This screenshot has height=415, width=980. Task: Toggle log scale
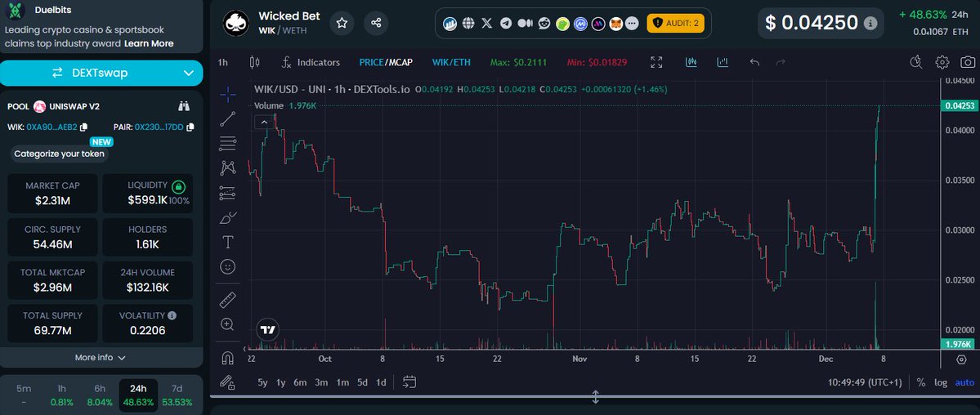tap(941, 382)
